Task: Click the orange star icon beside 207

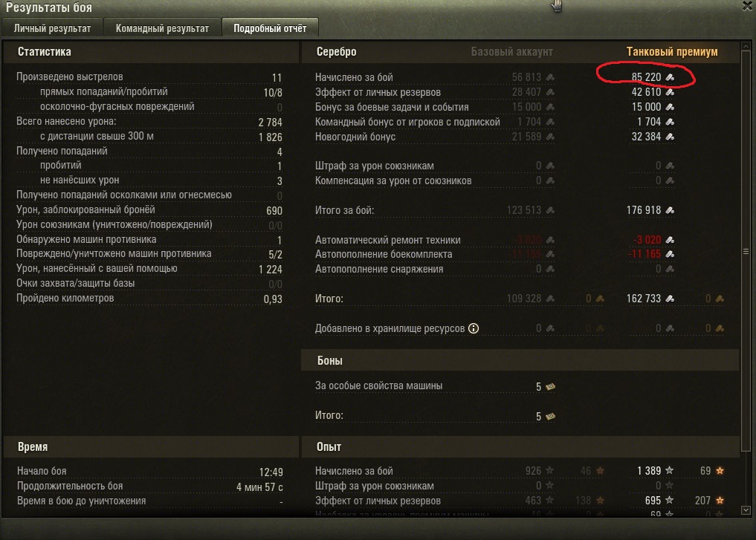Action: click(x=720, y=501)
